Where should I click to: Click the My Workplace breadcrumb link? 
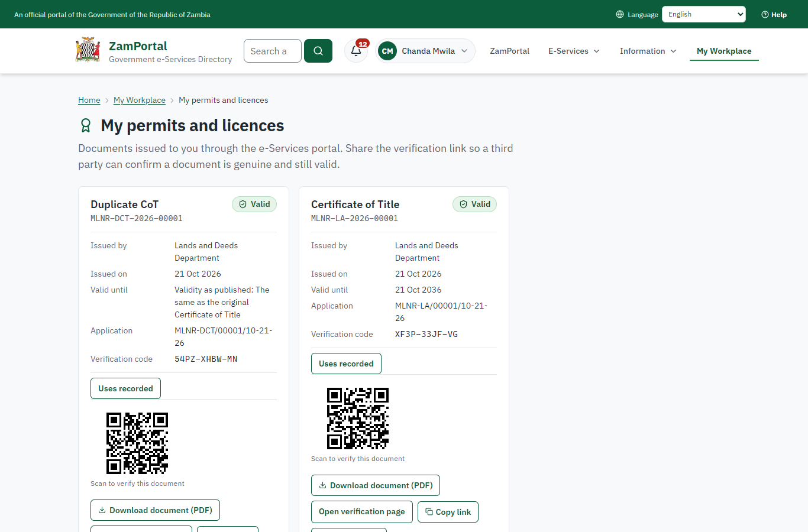(x=140, y=100)
